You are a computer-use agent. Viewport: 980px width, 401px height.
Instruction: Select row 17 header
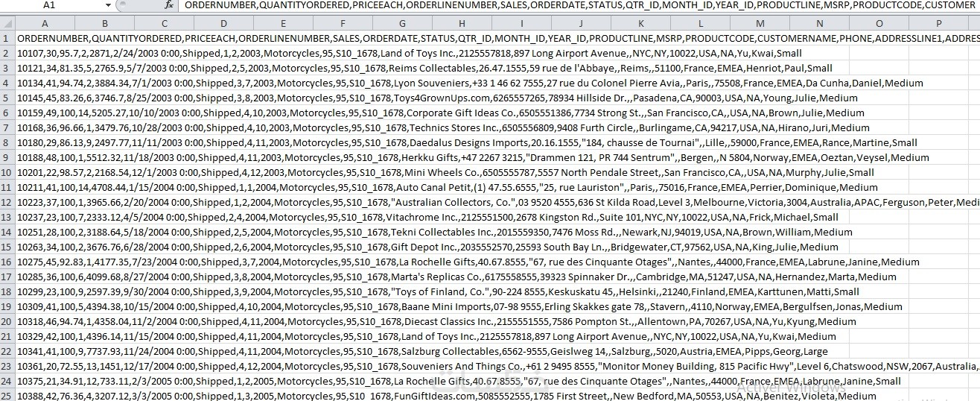[x=7, y=277]
